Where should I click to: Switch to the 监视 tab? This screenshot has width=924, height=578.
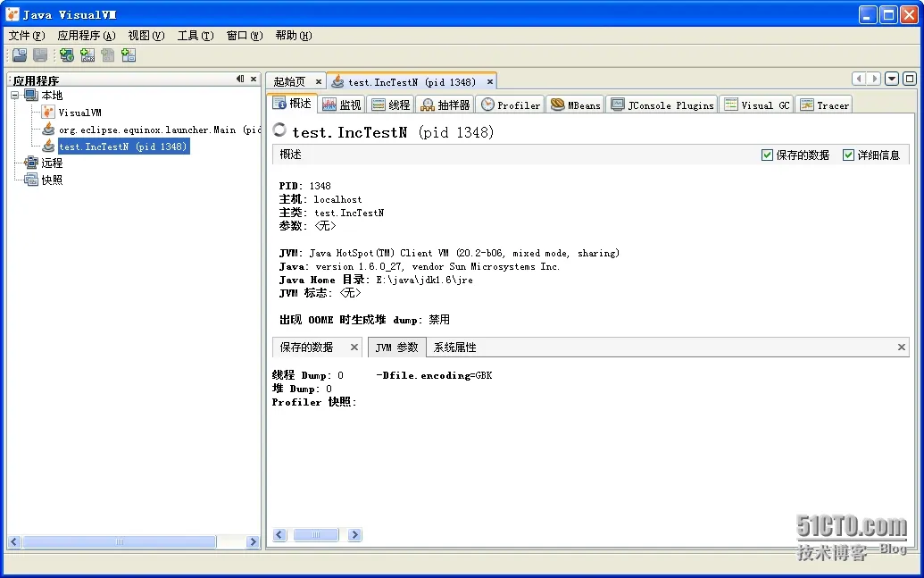(342, 105)
